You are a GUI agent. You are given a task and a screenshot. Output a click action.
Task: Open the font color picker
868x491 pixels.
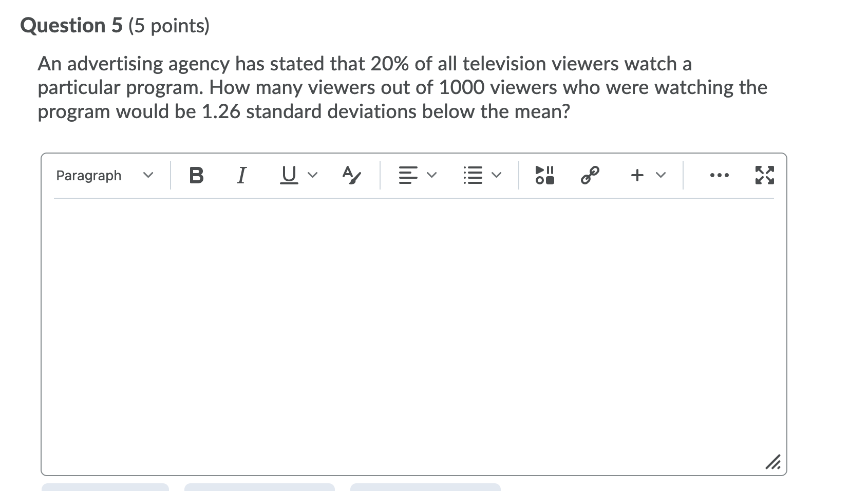[351, 175]
